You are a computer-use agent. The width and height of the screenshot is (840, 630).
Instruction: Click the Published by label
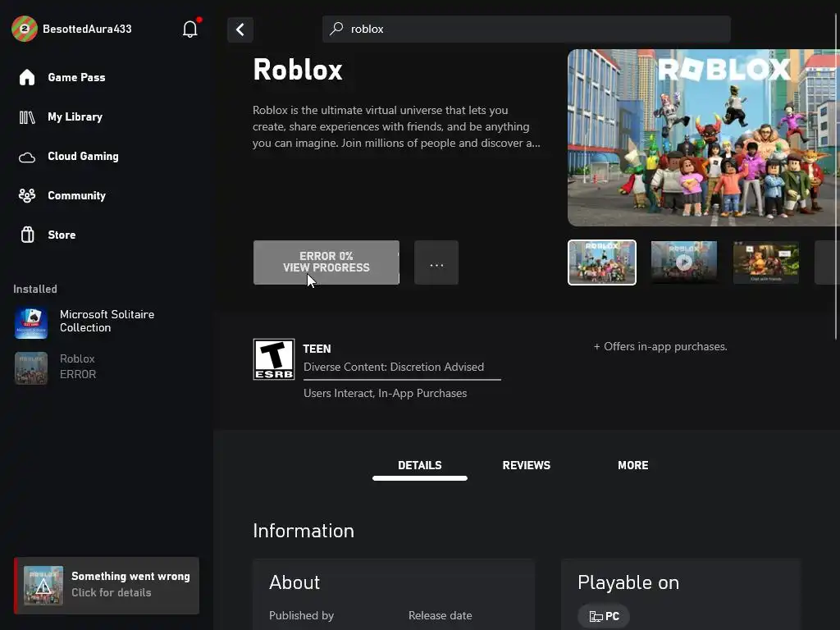pyautogui.click(x=301, y=615)
